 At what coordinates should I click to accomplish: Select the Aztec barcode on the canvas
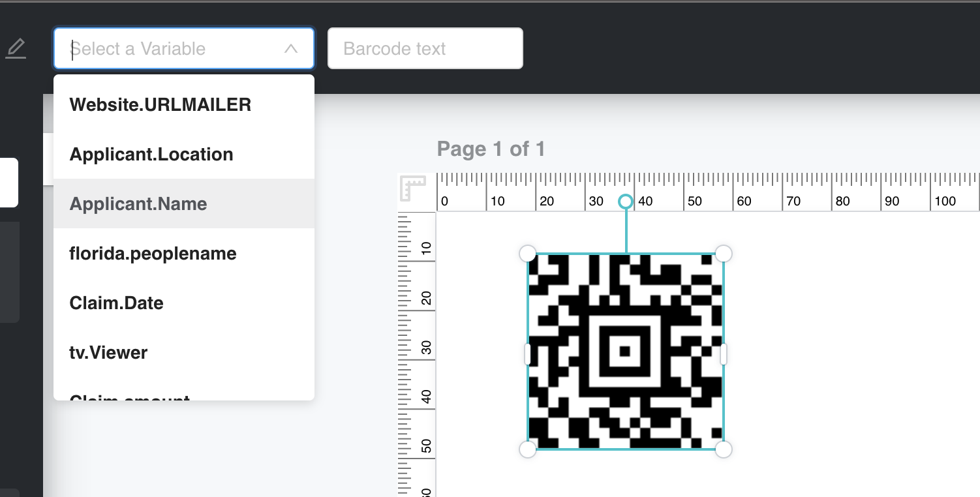(x=625, y=352)
